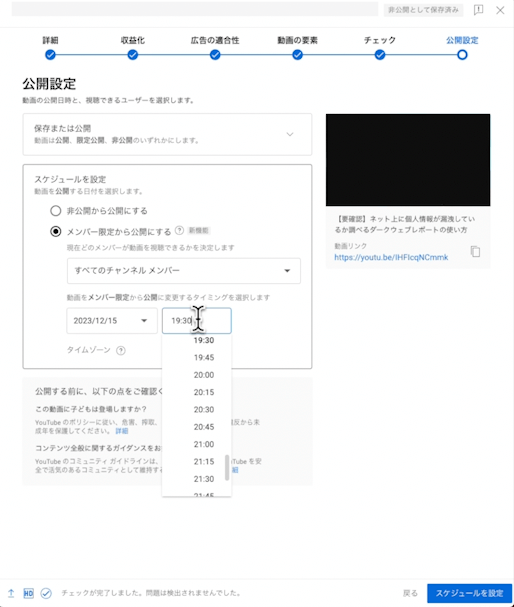Screen dimensions: 514x607
Task: Click the タイムゾーン label
Action: (x=89, y=350)
